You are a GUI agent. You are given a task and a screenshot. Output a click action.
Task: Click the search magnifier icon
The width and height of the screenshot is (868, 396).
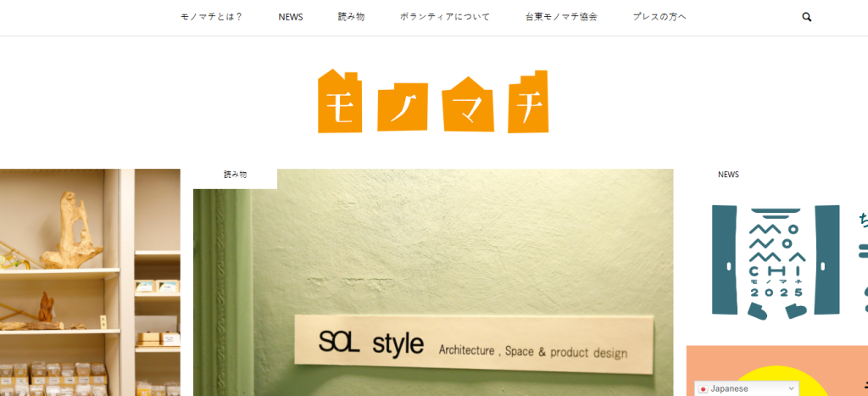807,17
